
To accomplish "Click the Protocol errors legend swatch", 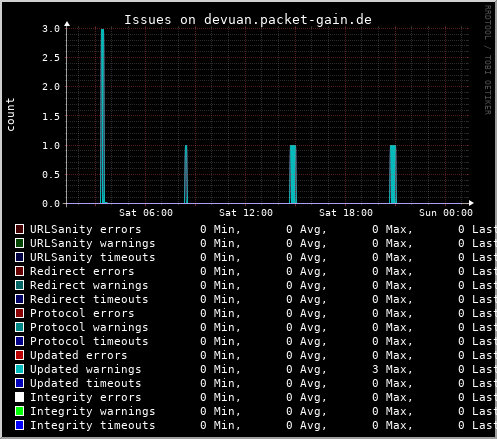I will [x=19, y=313].
